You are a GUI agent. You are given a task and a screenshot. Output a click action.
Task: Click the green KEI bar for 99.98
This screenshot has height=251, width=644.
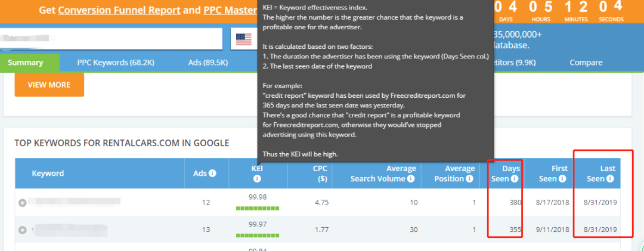(x=258, y=209)
